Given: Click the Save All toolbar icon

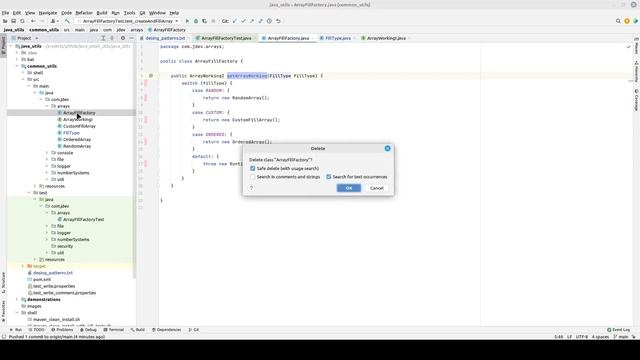Looking at the screenshot, I should [x=13, y=21].
